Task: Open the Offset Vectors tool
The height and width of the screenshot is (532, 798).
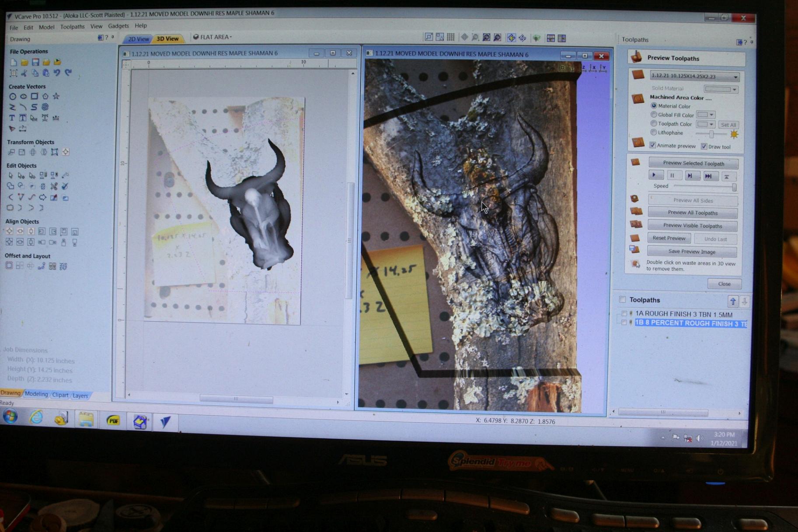Action: point(9,266)
